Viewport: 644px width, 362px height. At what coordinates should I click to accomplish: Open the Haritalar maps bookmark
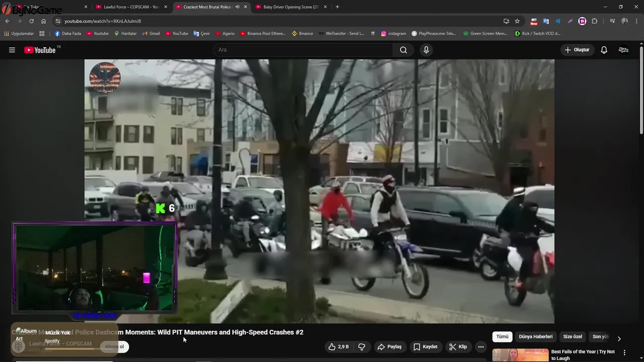click(125, 34)
